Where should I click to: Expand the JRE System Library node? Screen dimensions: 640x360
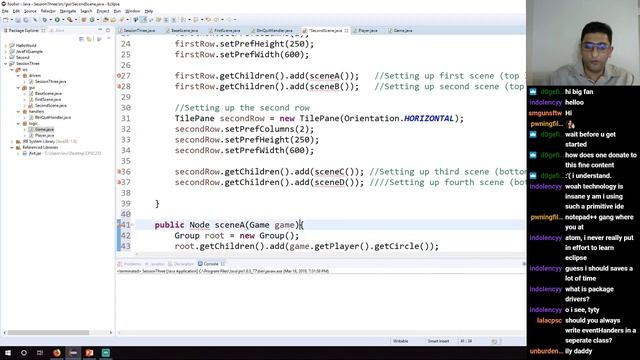tap(11, 141)
